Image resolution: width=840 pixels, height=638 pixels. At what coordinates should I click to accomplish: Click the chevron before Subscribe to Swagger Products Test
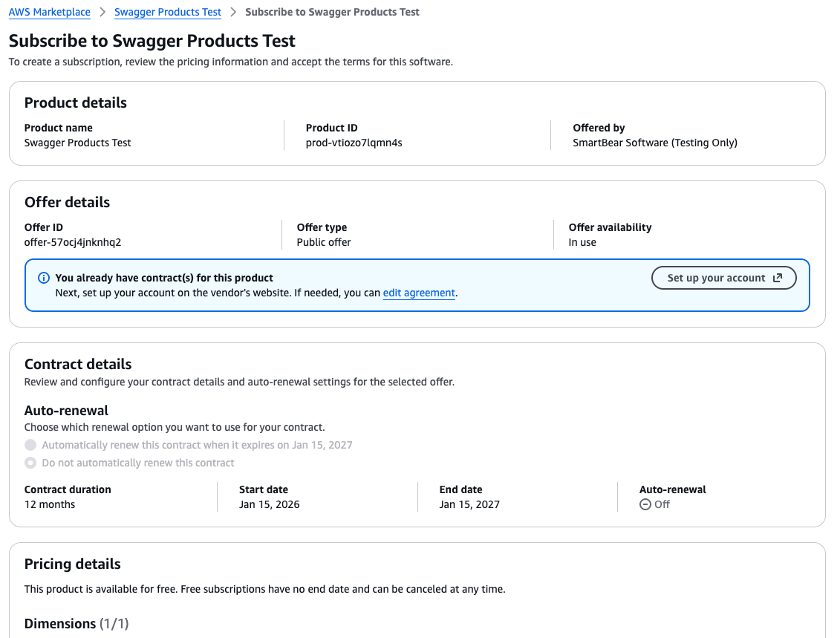(232, 12)
